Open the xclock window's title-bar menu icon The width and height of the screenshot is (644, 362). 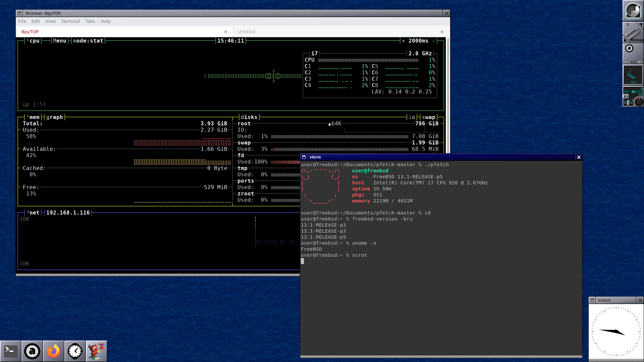[592, 300]
